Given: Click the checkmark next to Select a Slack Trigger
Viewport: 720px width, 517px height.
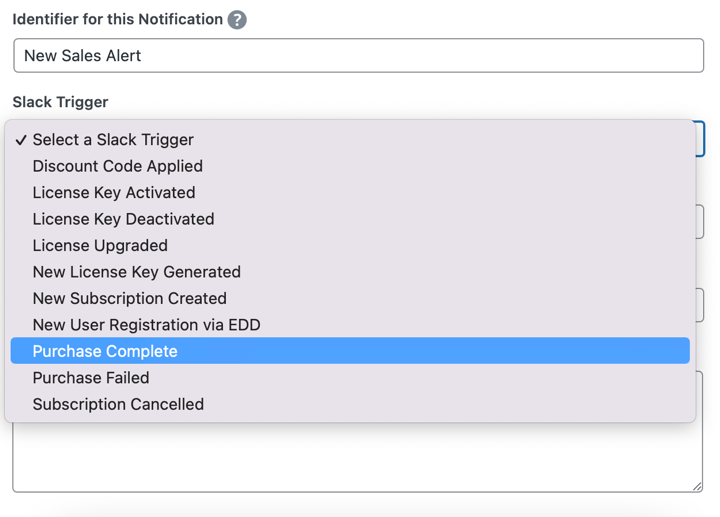Looking at the screenshot, I should 21,141.
